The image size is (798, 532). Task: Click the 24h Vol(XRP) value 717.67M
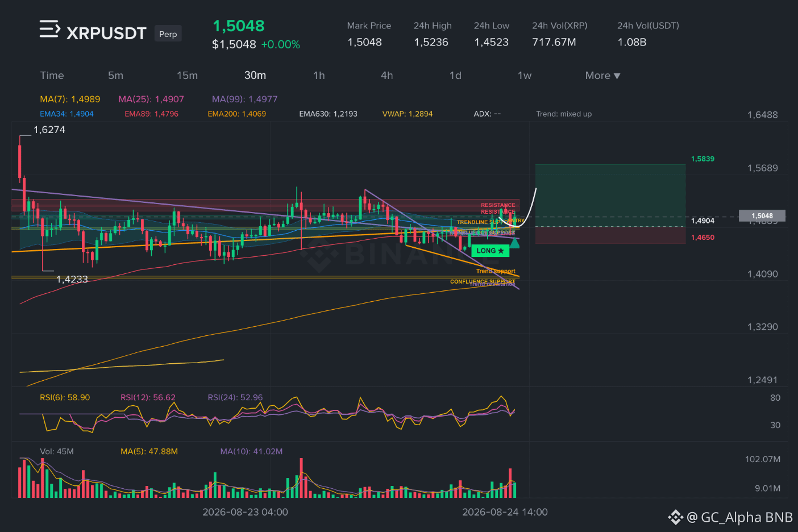pyautogui.click(x=554, y=42)
